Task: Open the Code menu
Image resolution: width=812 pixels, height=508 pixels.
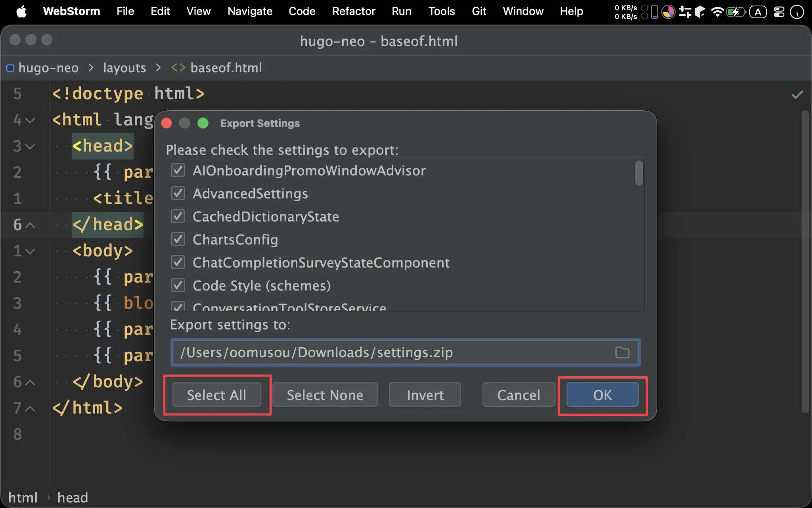Action: pyautogui.click(x=302, y=12)
